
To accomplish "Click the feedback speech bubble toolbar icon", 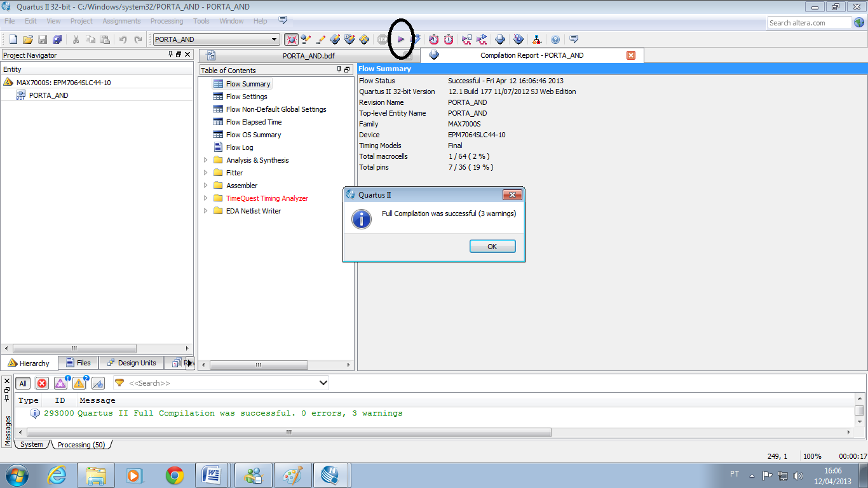I will [574, 39].
